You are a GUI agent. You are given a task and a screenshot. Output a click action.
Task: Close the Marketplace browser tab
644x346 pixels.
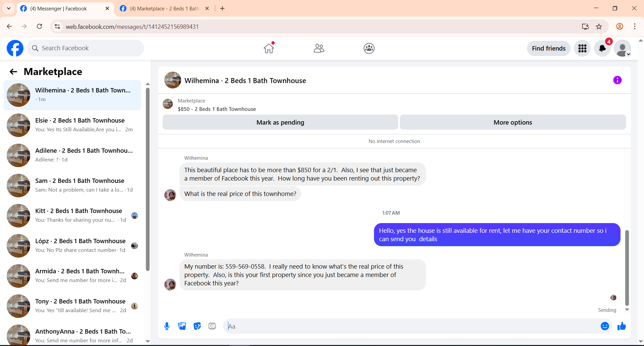(207, 8)
